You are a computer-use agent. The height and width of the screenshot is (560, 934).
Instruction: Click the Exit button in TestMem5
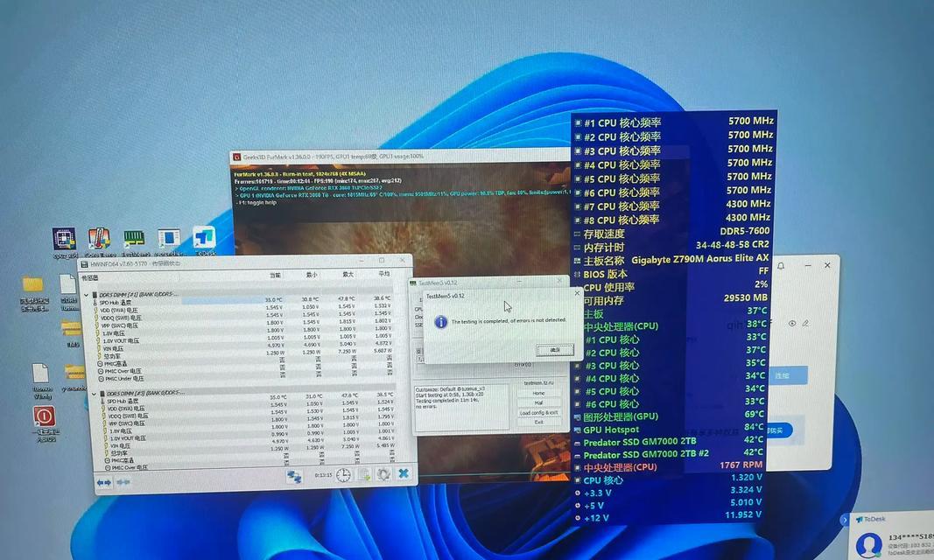538,422
